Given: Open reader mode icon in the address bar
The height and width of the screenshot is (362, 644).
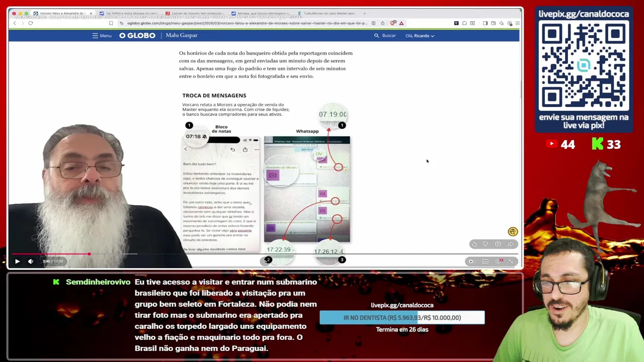Looking at the screenshot, I should point(373,23).
